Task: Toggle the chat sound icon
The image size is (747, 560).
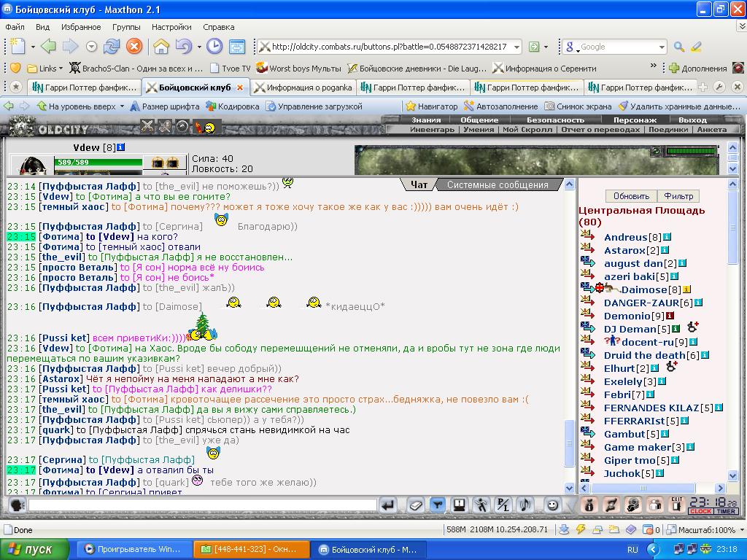Action: click(x=525, y=505)
